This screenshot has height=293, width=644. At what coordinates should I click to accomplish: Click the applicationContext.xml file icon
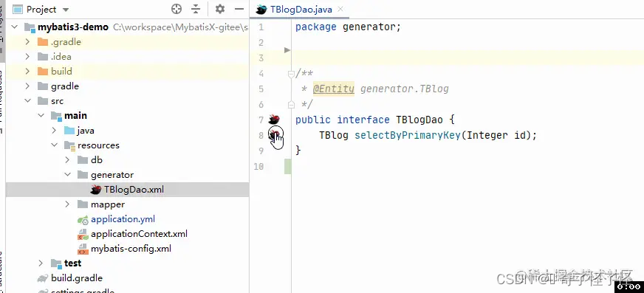pos(83,234)
